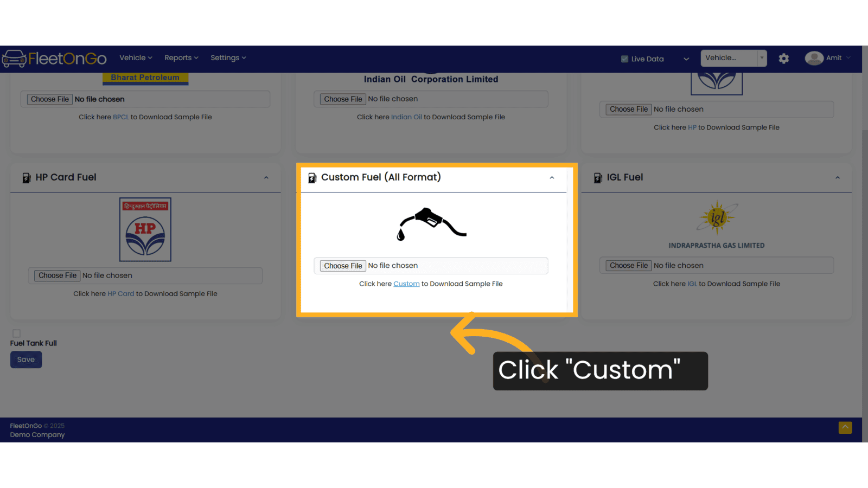Click the Custom Fuel pump icon
This screenshot has height=488, width=868.
(312, 178)
